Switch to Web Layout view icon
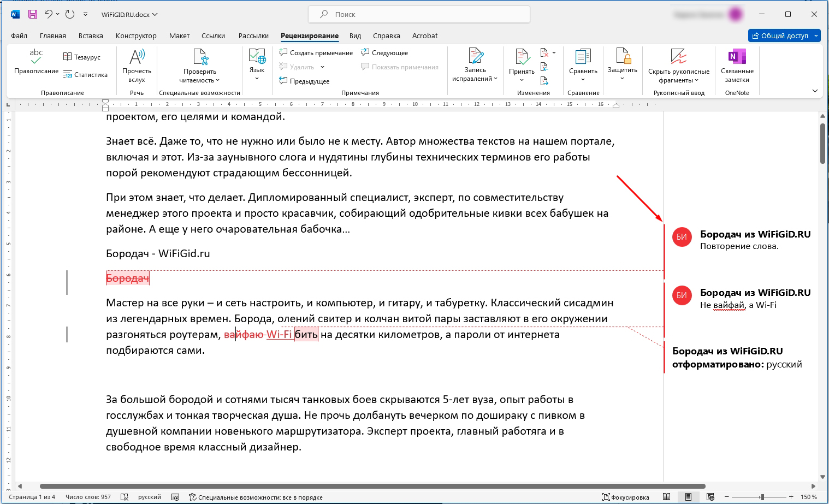 point(710,497)
